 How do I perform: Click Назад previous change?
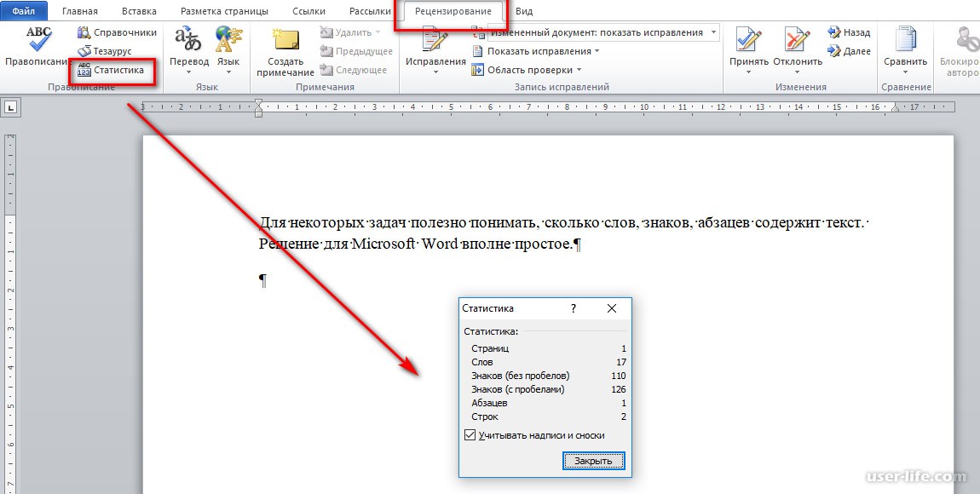pyautogui.click(x=849, y=32)
